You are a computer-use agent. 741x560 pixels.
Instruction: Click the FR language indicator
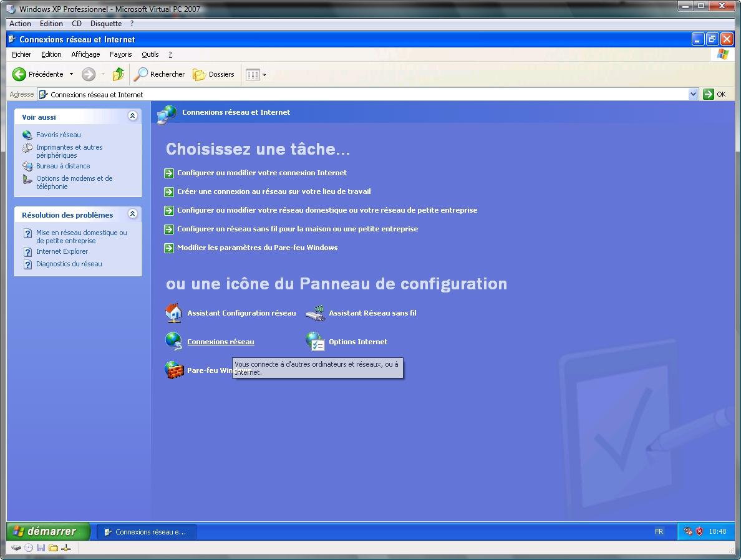pos(659,532)
